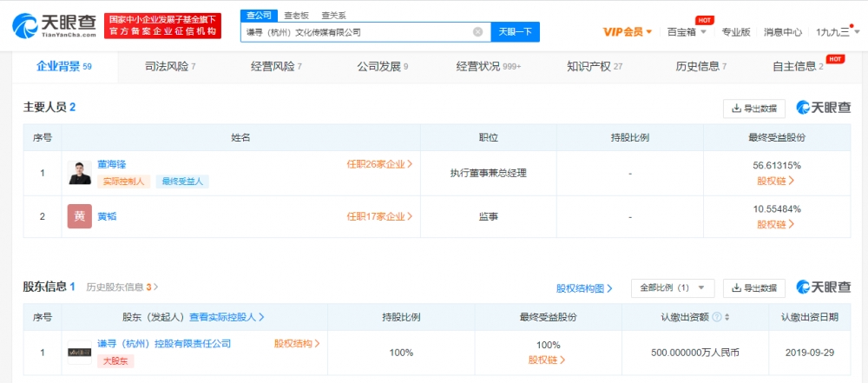Select the official credit agency banner

pyautogui.click(x=163, y=26)
